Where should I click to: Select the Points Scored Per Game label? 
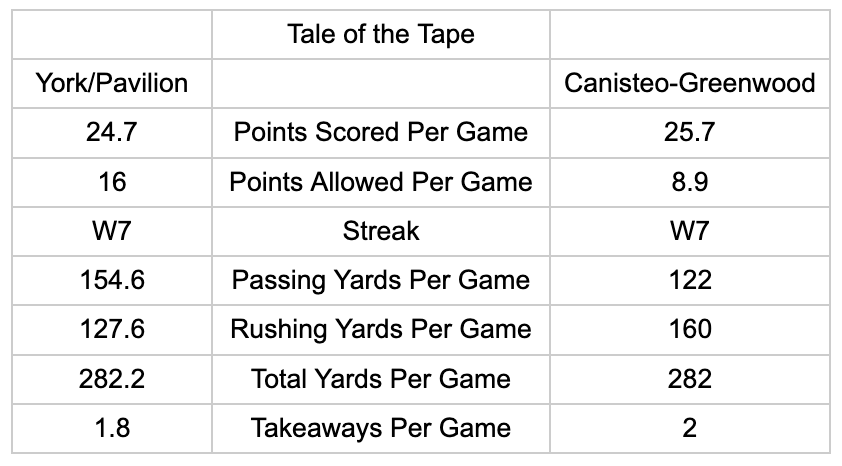click(381, 133)
